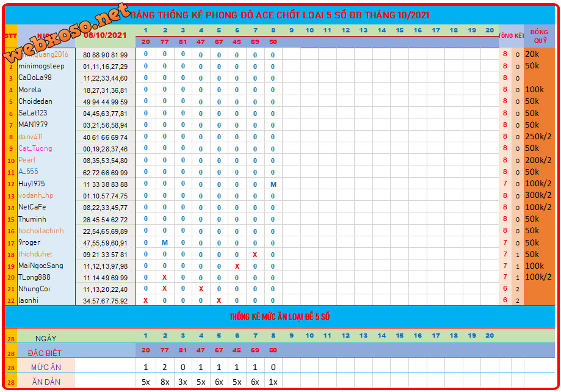The height and width of the screenshot is (392, 561).
Task: Click the blue nickname 'A_555'
Action: tap(28, 172)
